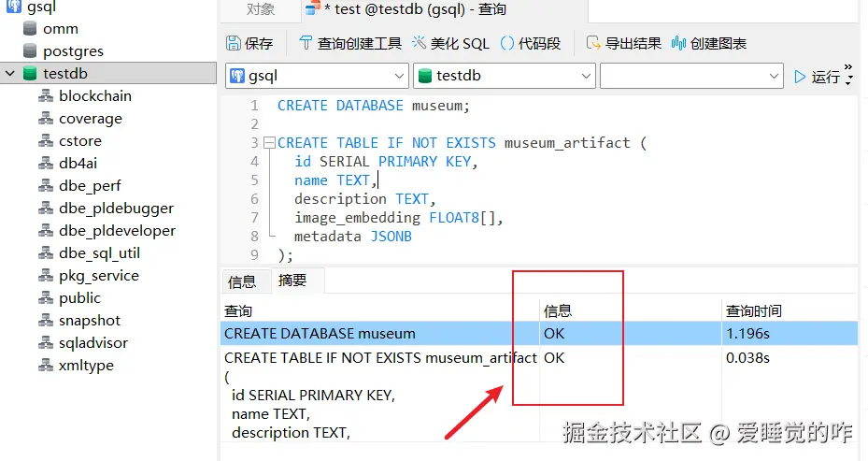Click the Save (保存) disk icon

tap(234, 43)
